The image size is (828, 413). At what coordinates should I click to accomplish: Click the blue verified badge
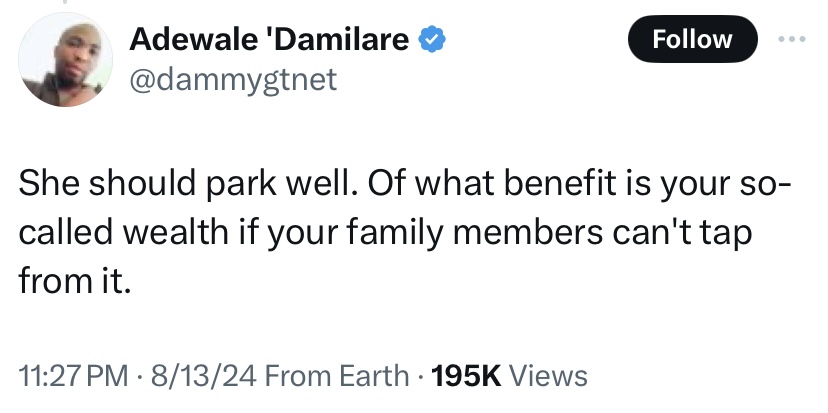430,40
